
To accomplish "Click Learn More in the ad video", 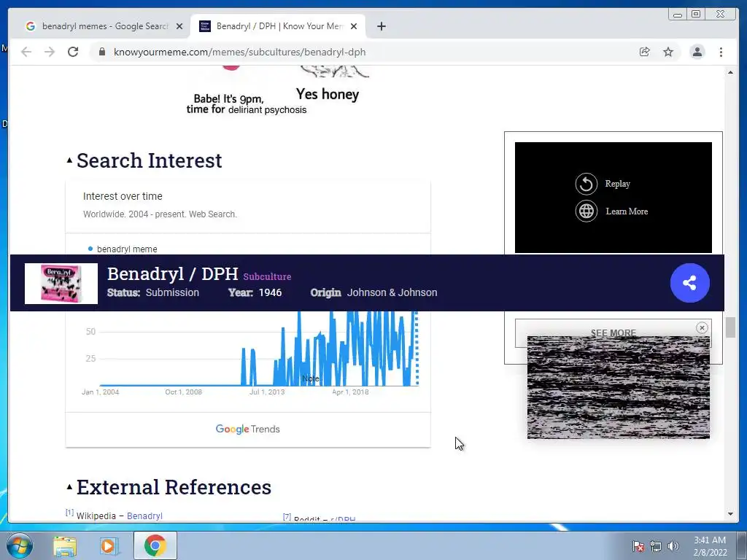I will click(x=627, y=211).
